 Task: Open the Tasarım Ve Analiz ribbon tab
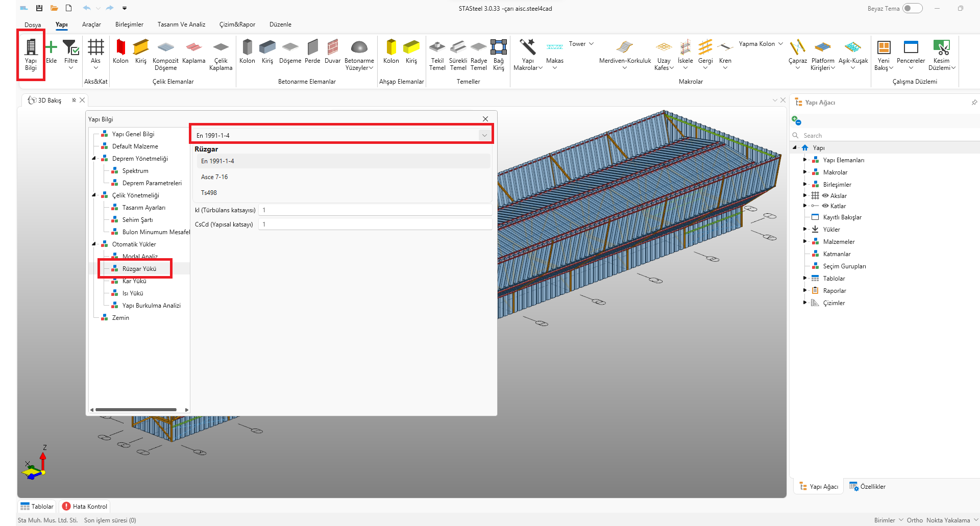[x=181, y=24]
